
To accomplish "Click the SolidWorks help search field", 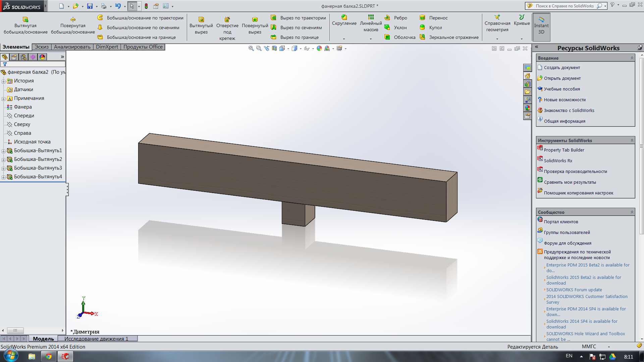I will (x=565, y=6).
